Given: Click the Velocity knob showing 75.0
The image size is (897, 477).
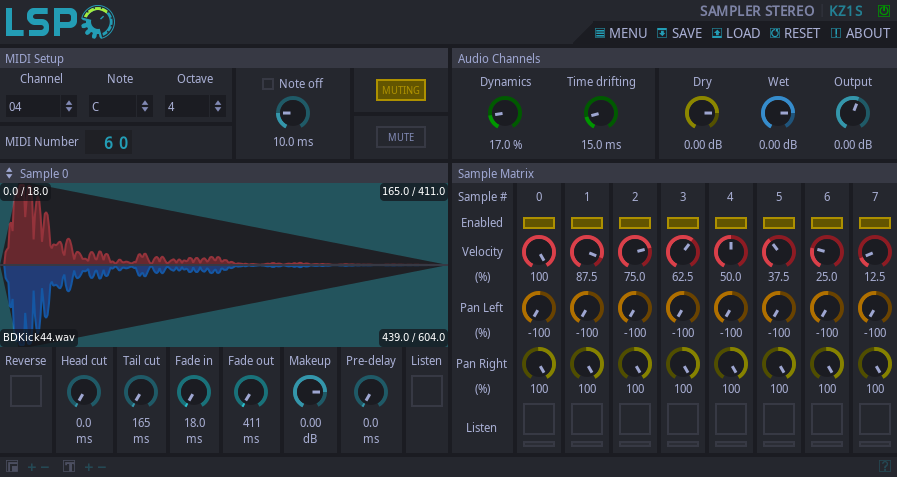Looking at the screenshot, I should 635,252.
